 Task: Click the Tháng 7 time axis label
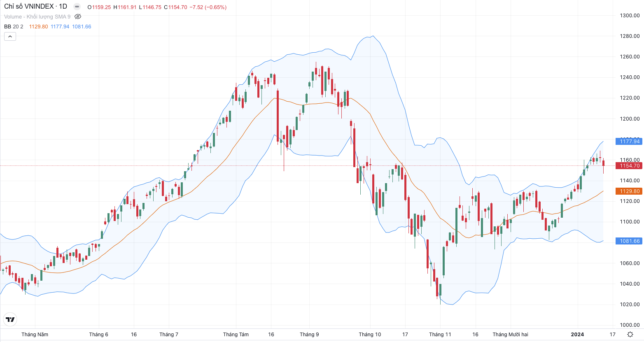coord(169,335)
